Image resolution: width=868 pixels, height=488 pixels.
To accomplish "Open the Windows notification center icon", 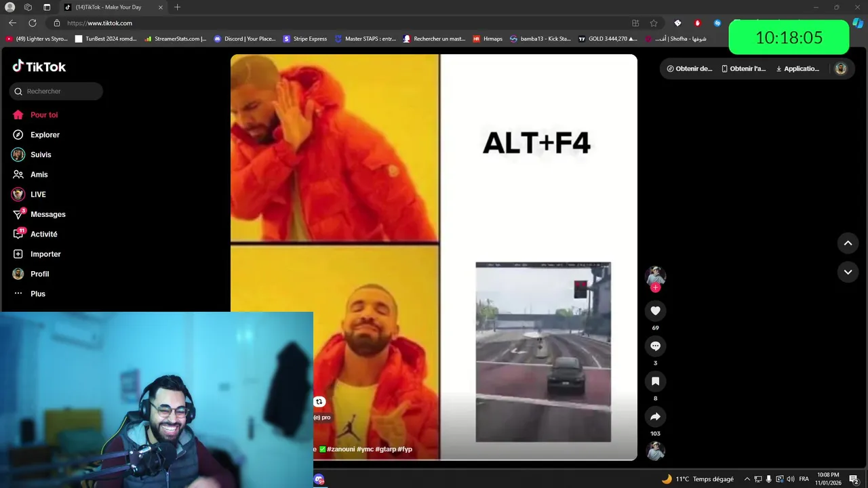I will (854, 479).
